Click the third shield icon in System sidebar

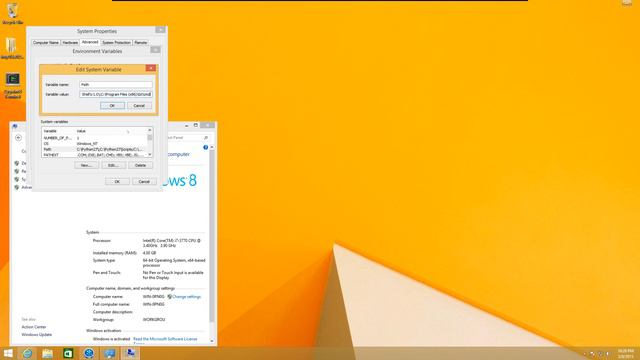(17, 180)
